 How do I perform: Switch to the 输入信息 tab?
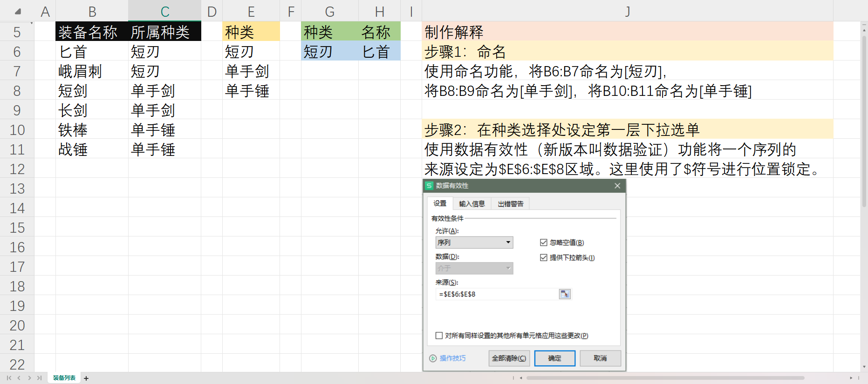click(472, 204)
